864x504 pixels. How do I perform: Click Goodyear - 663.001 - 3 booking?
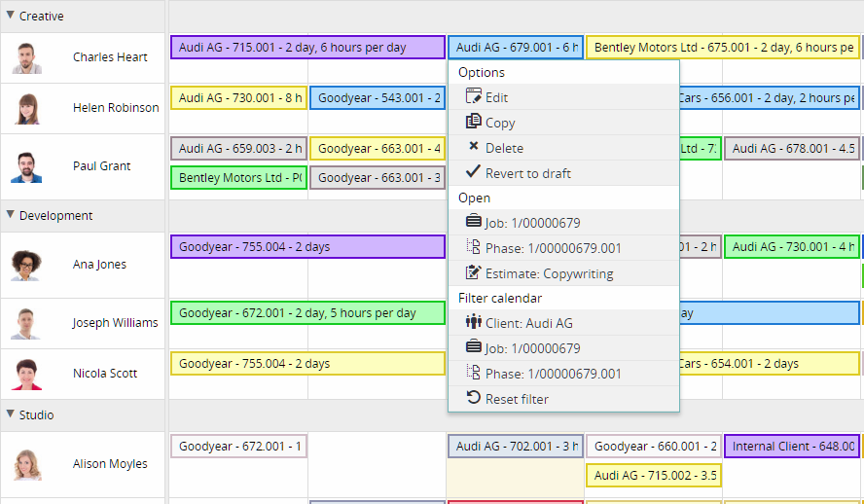click(378, 178)
